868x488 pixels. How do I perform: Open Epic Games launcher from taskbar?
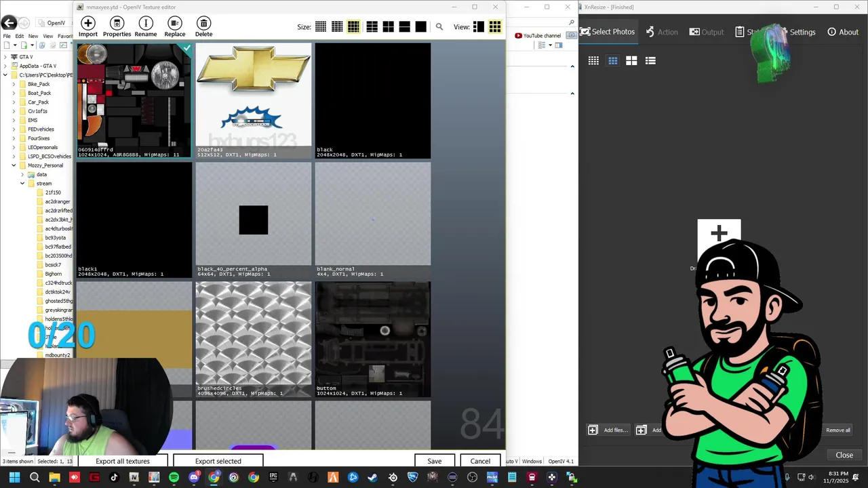[273, 477]
